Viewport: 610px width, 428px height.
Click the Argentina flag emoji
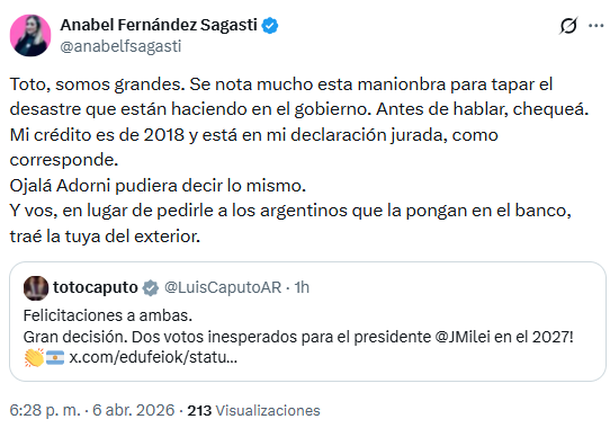pos(54,358)
